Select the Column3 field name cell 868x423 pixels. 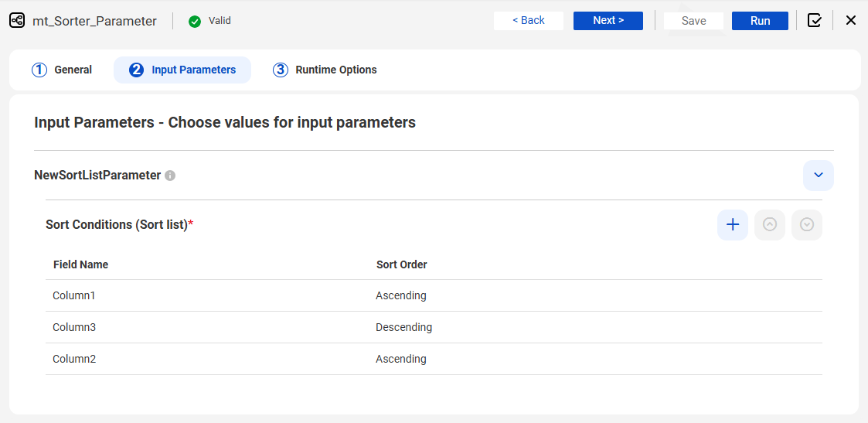(74, 327)
